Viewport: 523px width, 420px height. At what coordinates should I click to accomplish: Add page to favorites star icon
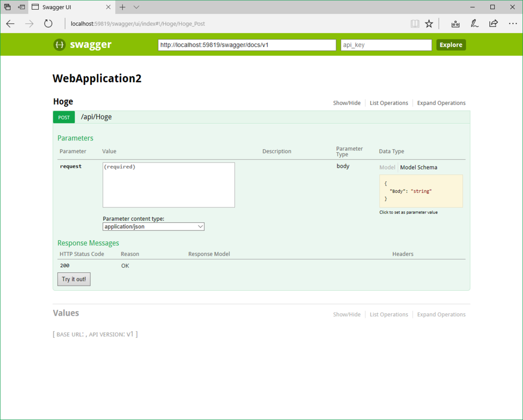tap(429, 24)
